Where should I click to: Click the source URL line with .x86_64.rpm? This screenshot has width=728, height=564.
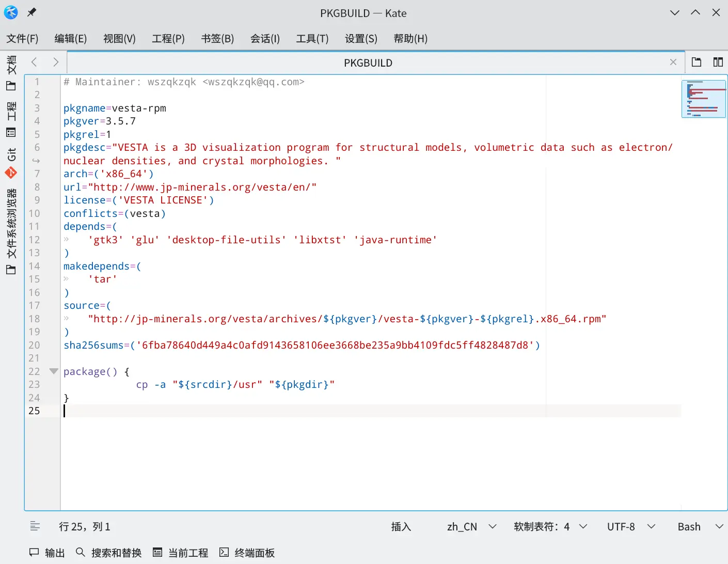click(347, 319)
